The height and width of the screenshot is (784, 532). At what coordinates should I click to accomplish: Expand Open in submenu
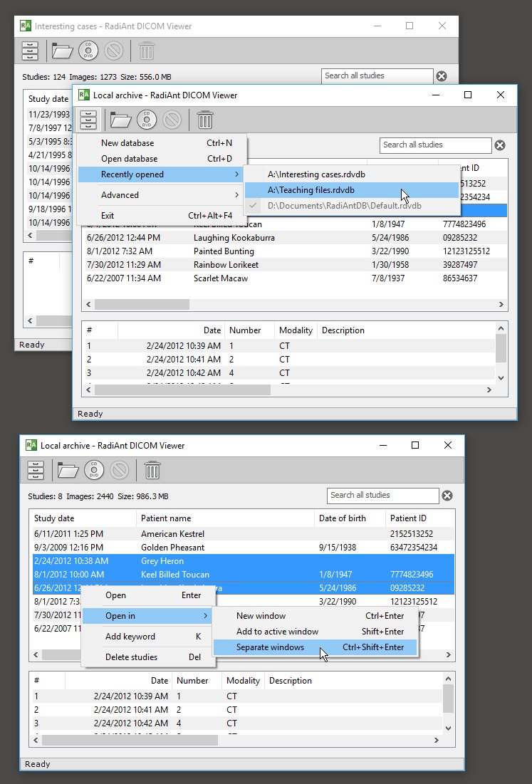pyautogui.click(x=149, y=616)
